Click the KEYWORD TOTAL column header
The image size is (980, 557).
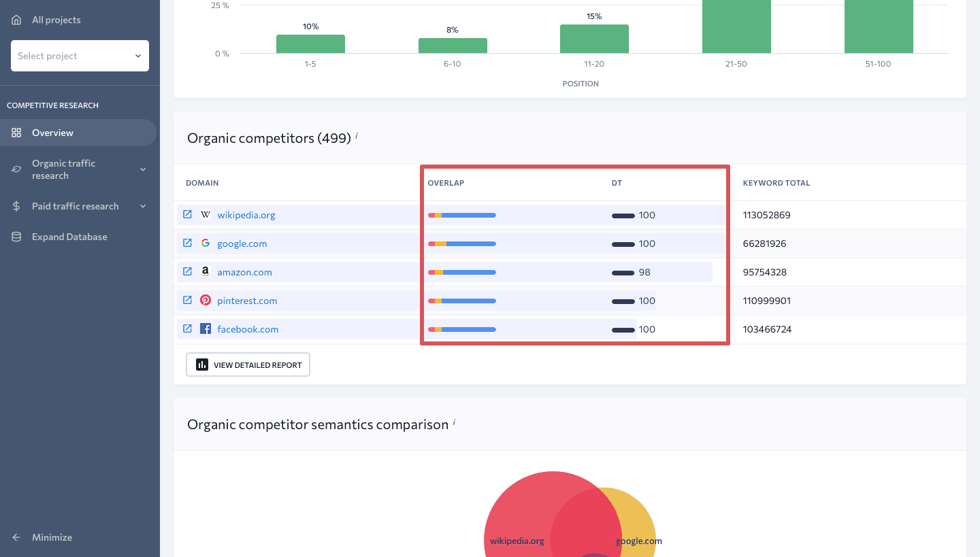777,183
